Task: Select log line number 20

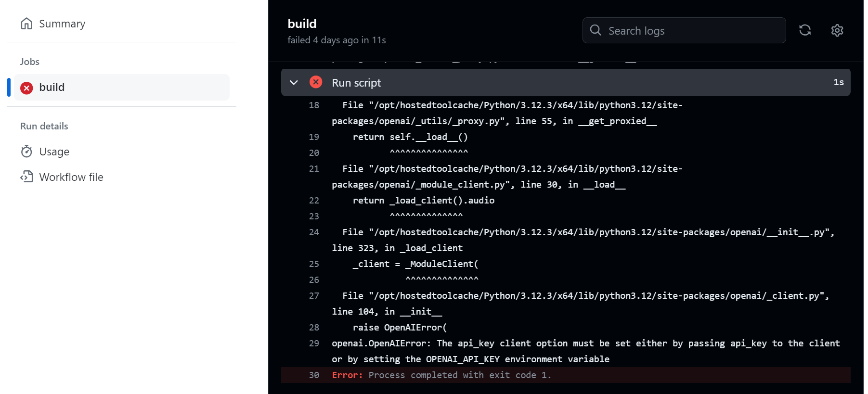Action: pos(314,153)
